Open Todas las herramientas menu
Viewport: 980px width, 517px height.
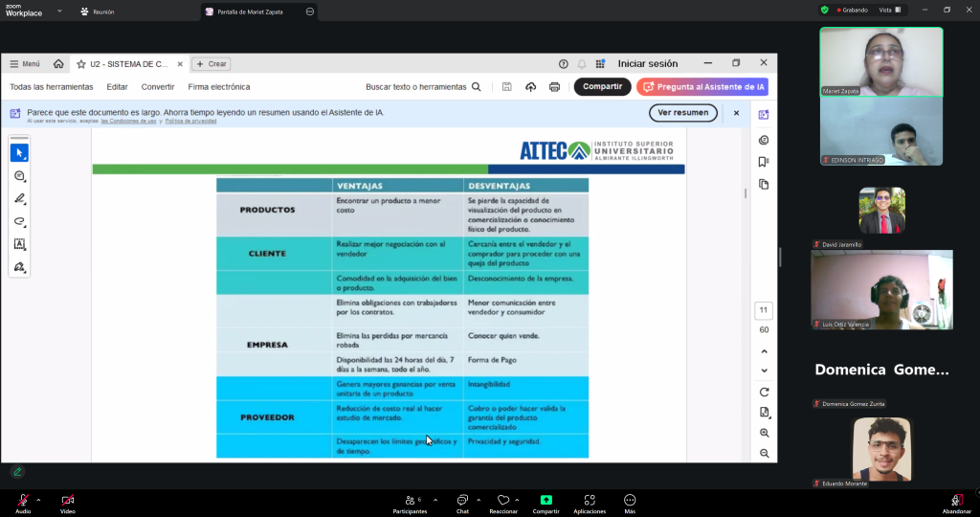(52, 87)
